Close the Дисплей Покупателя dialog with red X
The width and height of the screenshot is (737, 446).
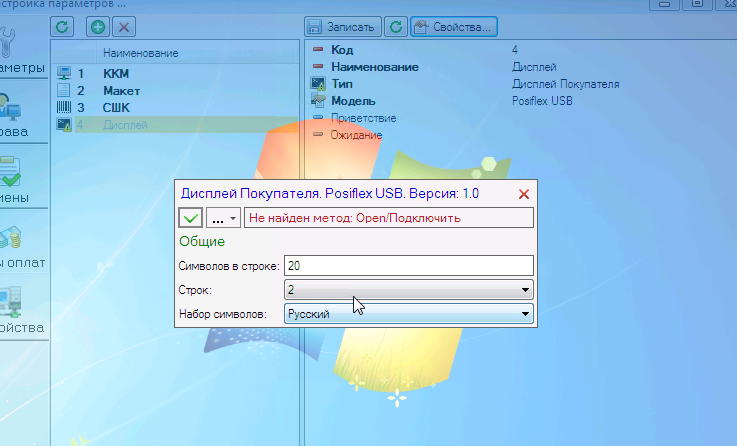pyautogui.click(x=524, y=194)
